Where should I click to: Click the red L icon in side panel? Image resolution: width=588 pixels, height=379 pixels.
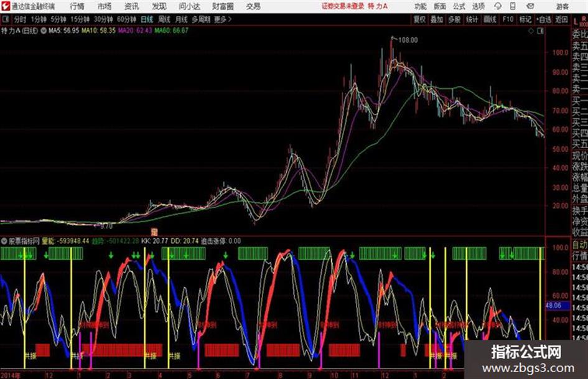pos(576,22)
